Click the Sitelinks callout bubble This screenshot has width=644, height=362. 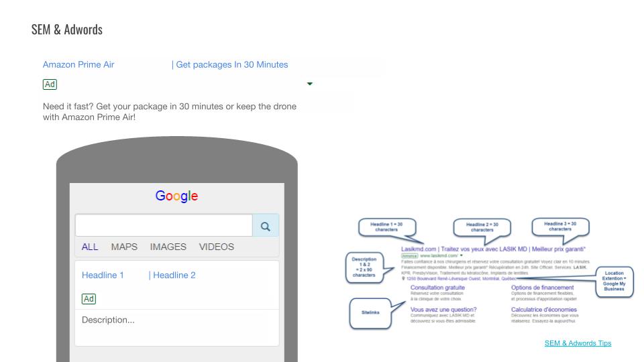pyautogui.click(x=370, y=313)
